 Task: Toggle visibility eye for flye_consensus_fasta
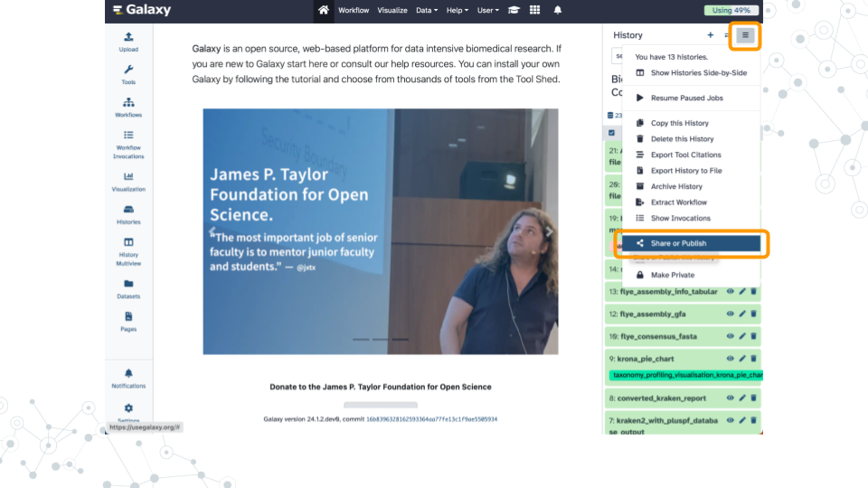tap(731, 336)
